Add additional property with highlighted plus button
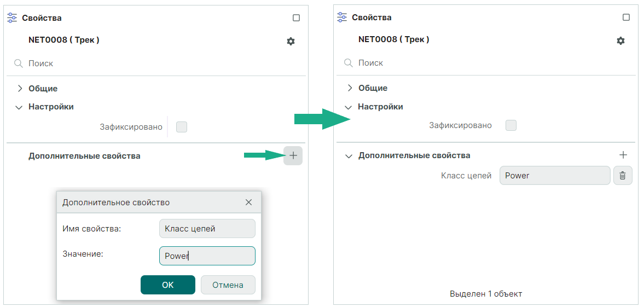The width and height of the screenshot is (644, 307). click(293, 156)
